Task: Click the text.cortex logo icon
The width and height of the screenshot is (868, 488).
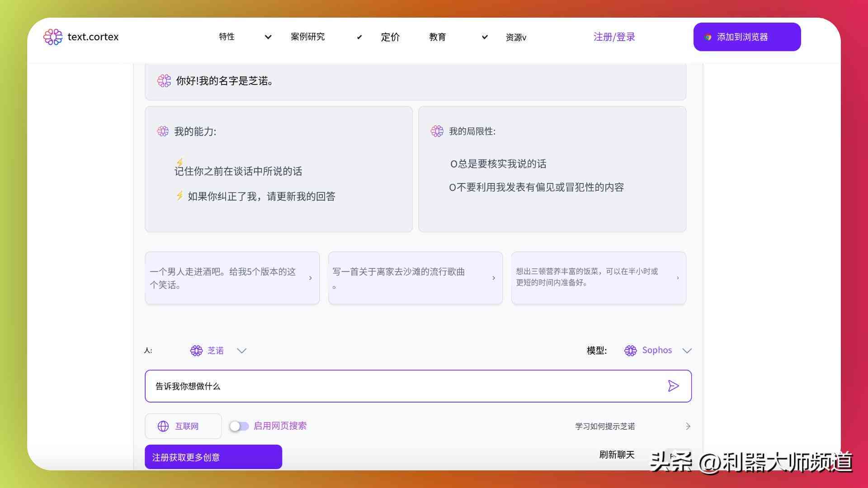Action: [x=53, y=37]
